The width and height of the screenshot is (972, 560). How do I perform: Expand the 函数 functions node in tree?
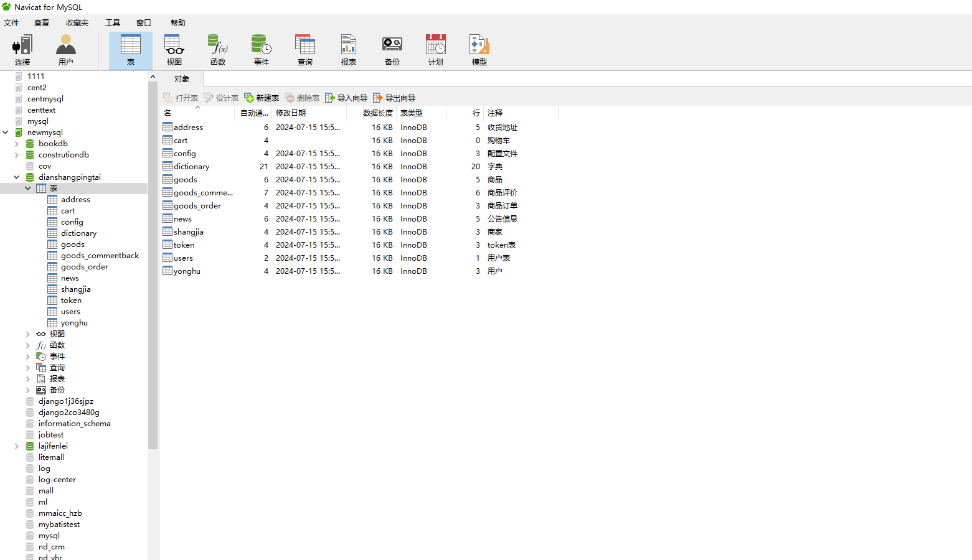(x=28, y=345)
